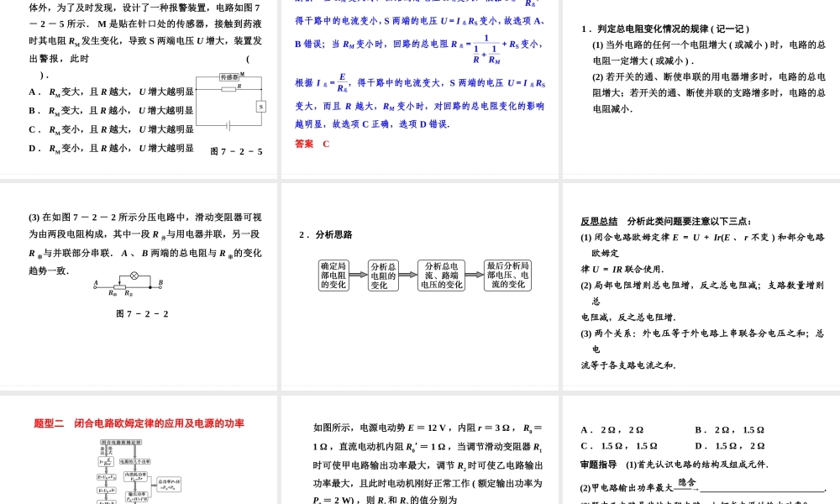
Task: Click the '图7-2-5' figure caption
Action: [236, 151]
